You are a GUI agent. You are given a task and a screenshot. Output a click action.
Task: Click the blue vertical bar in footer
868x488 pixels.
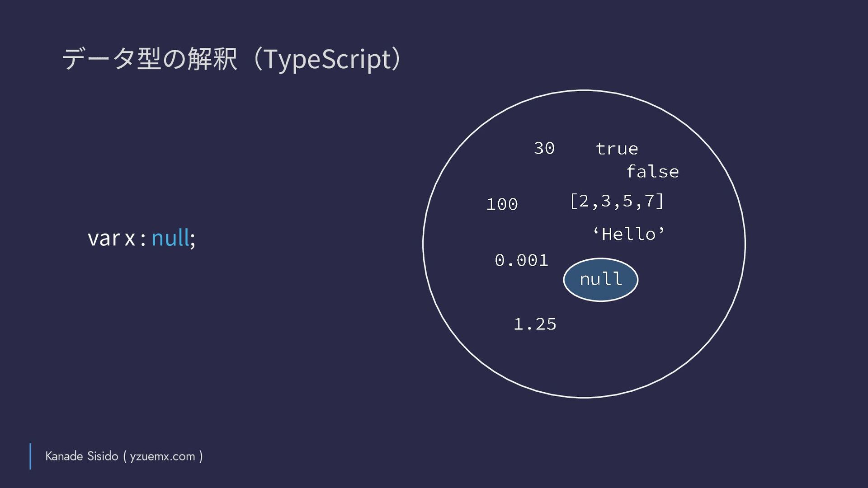coord(30,456)
